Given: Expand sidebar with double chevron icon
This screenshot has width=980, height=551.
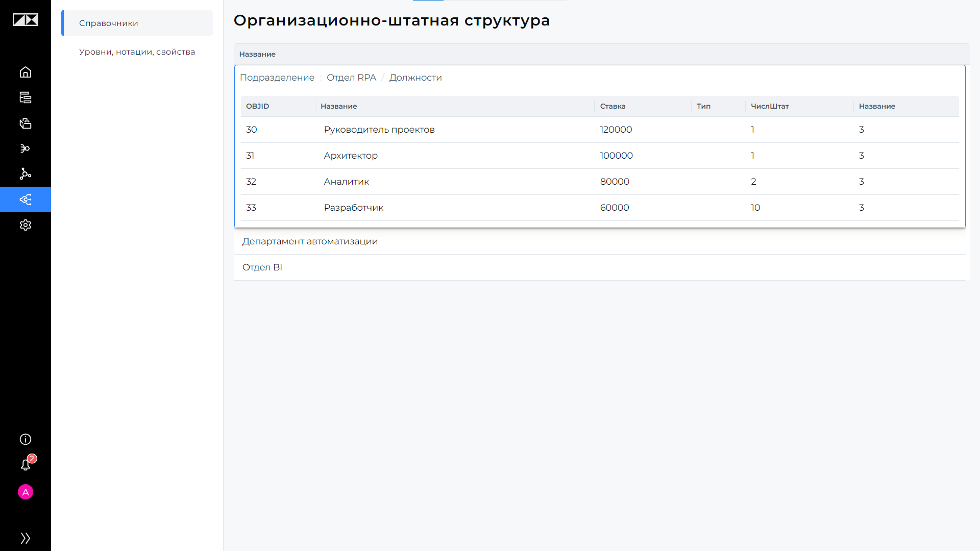Looking at the screenshot, I should pyautogui.click(x=26, y=538).
